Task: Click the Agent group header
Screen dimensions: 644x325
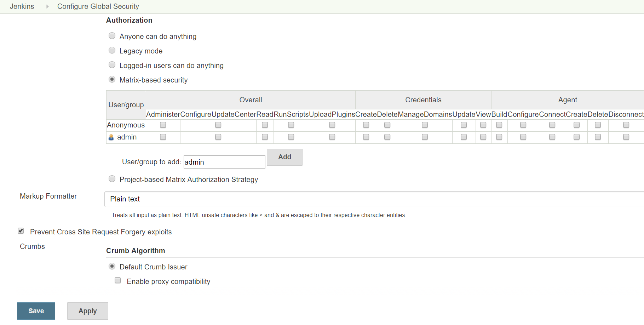Action: point(568,100)
